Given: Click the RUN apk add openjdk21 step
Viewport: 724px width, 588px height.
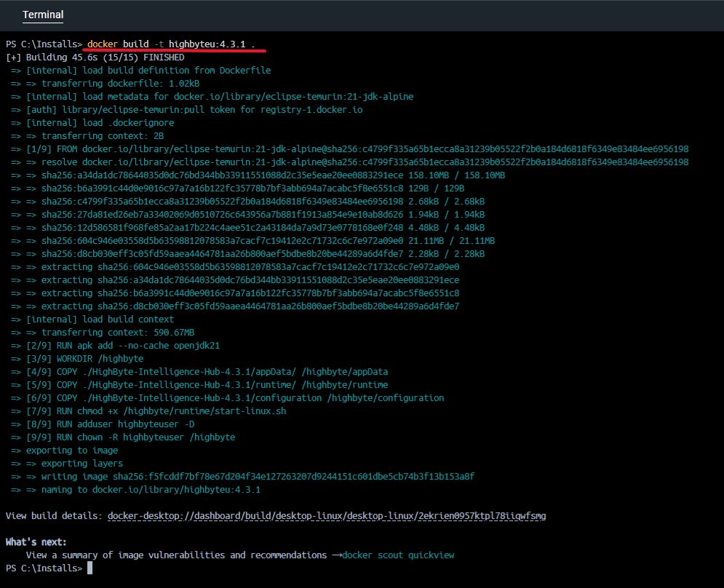Looking at the screenshot, I should click(x=122, y=346).
